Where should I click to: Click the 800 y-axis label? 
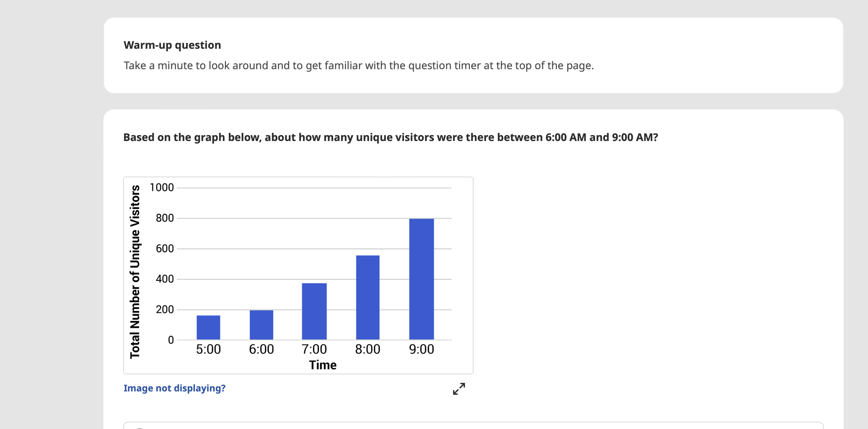(164, 218)
